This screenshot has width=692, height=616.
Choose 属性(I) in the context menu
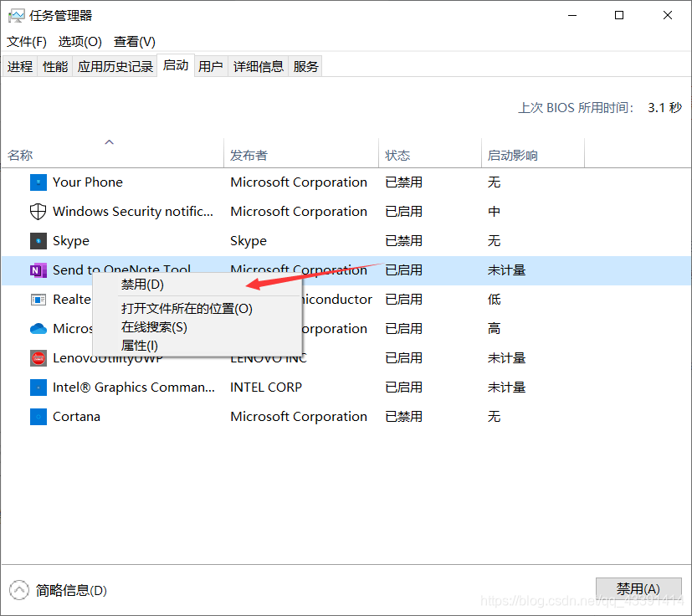(197, 346)
